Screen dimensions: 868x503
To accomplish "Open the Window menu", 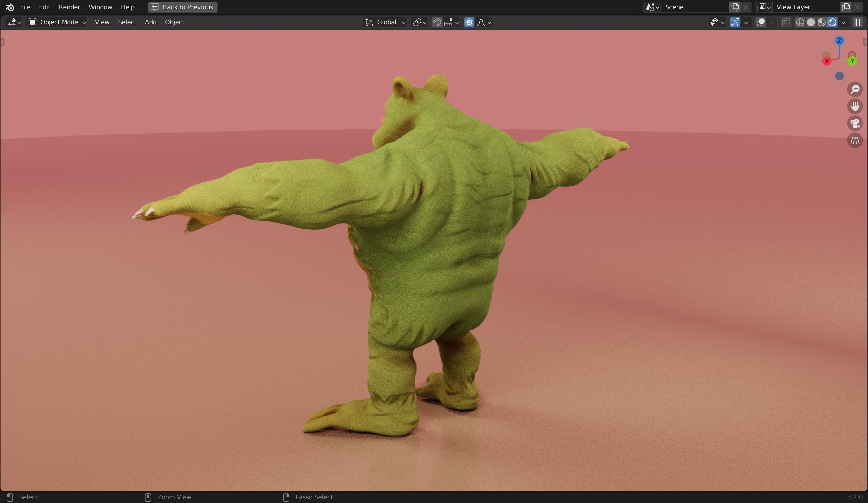I will pos(100,7).
